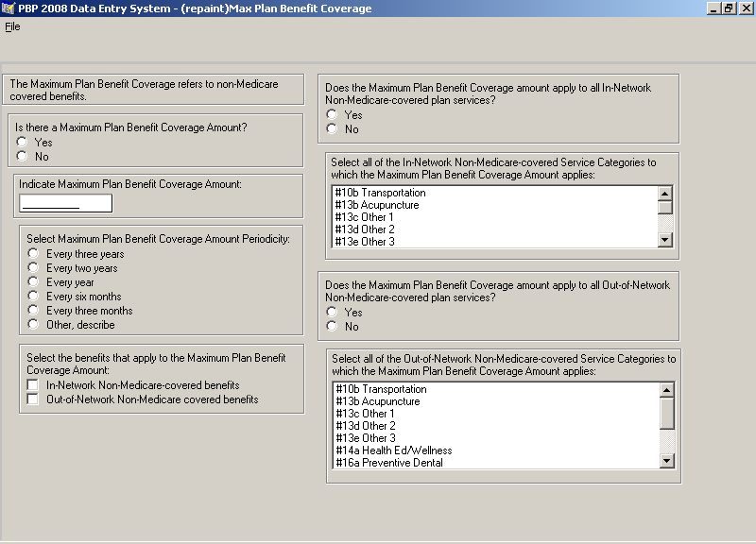756x544 pixels.
Task: Choose Every six months periodicity
Action: [33, 296]
